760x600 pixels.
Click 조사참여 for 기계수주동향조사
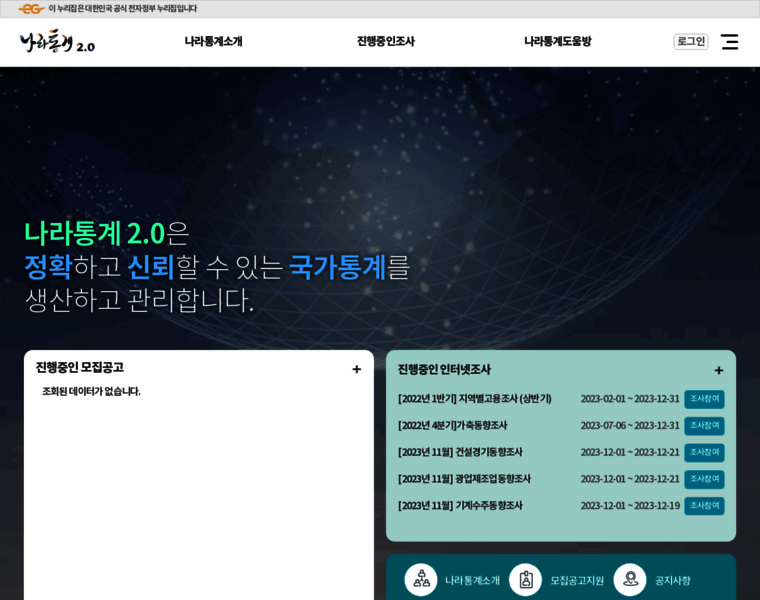coord(704,505)
